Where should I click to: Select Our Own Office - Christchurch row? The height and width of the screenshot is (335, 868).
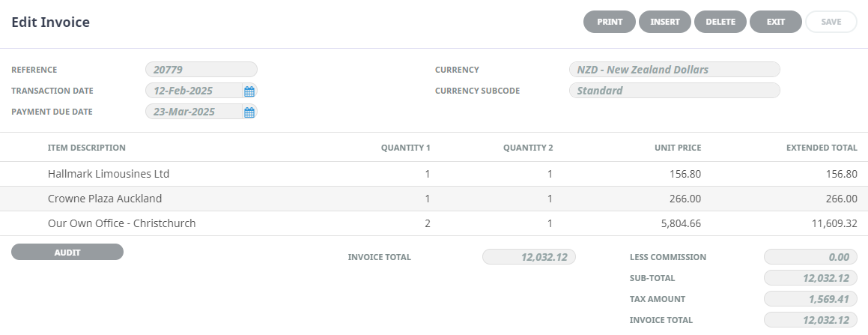click(x=122, y=223)
